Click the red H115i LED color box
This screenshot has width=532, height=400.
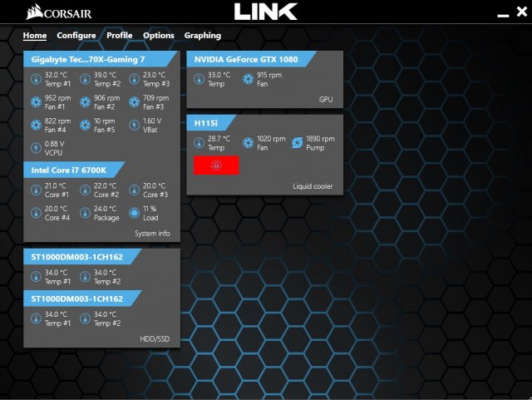tap(216, 165)
